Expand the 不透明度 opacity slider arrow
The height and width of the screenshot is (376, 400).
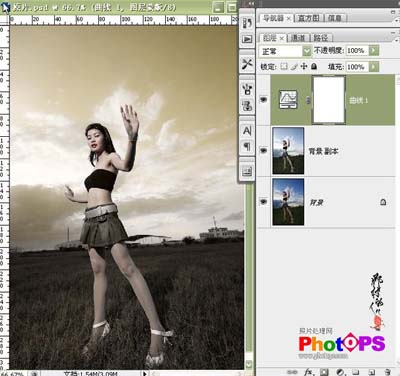(x=374, y=51)
